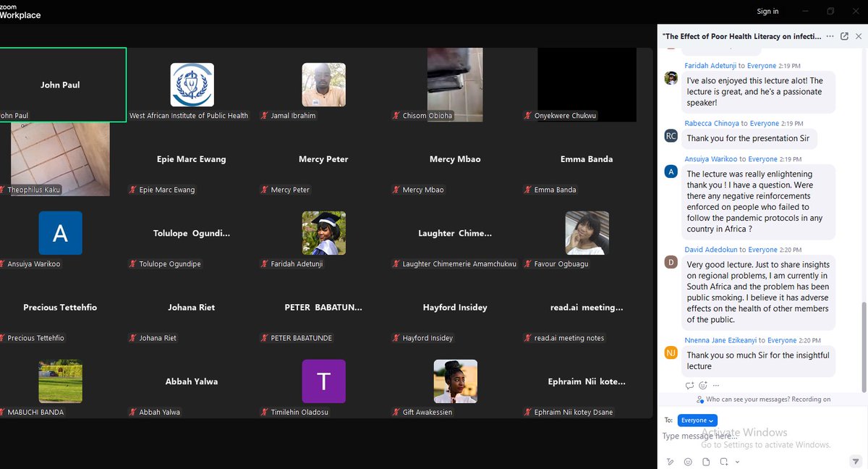Select Theophilus Kaku's video tile

(x=61, y=159)
